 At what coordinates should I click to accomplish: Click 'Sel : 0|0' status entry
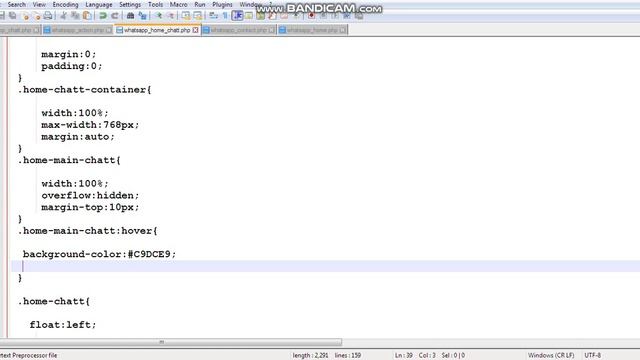tap(453, 356)
